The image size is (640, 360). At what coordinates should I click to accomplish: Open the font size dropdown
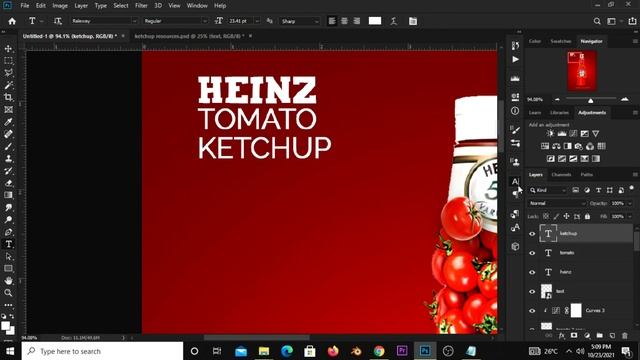(257, 21)
